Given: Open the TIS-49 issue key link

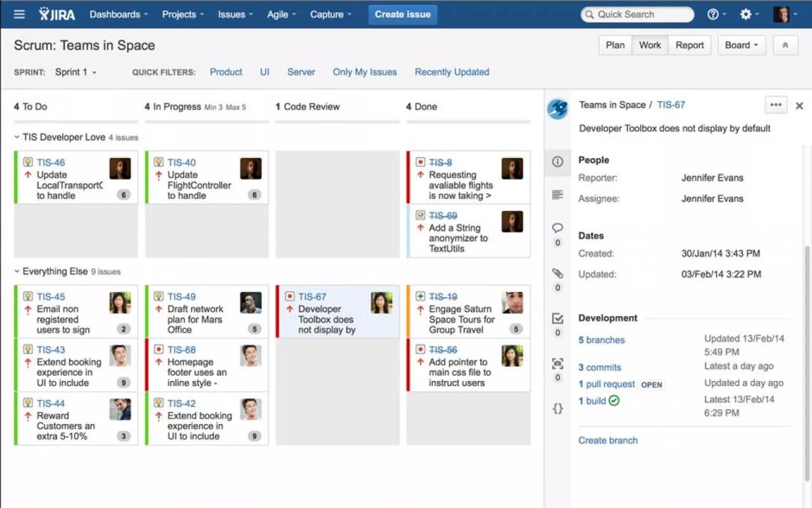Looking at the screenshot, I should point(181,297).
